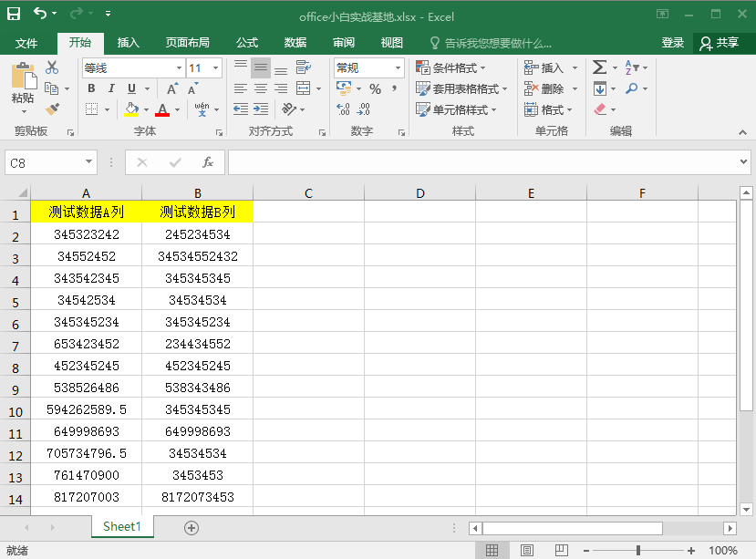The image size is (756, 559).
Task: Decrease decimal places
Action: point(363,109)
